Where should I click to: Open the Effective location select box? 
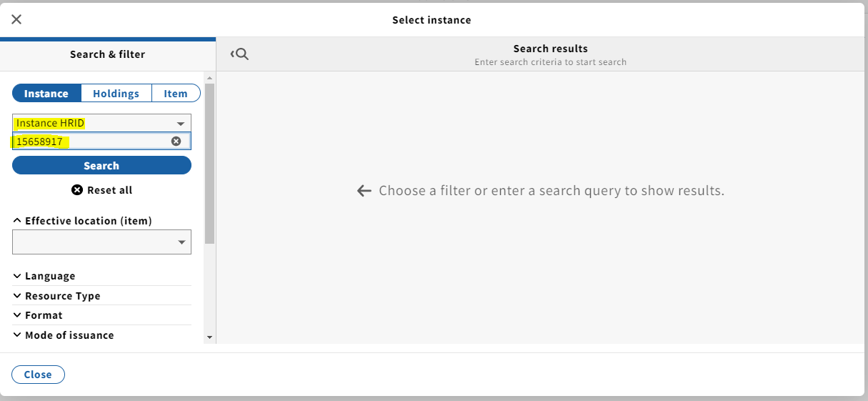tap(101, 242)
